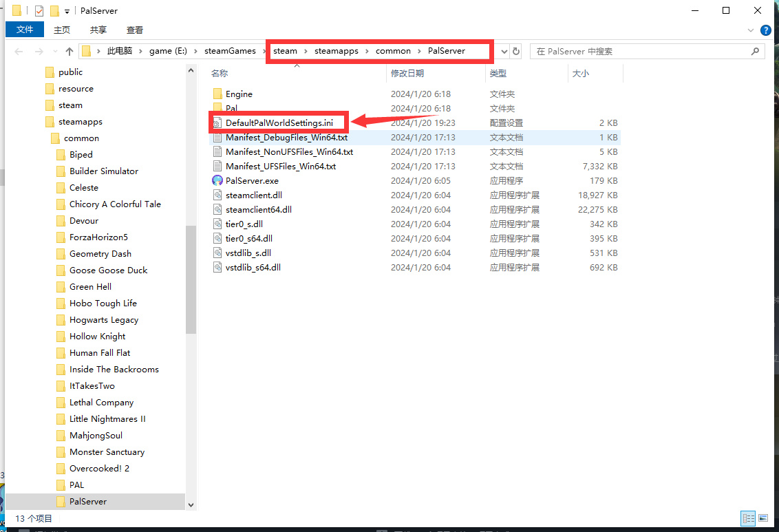Select the DefaultPalWorldSettings.ini file icon
Screen dimensions: 779x532
217,123
